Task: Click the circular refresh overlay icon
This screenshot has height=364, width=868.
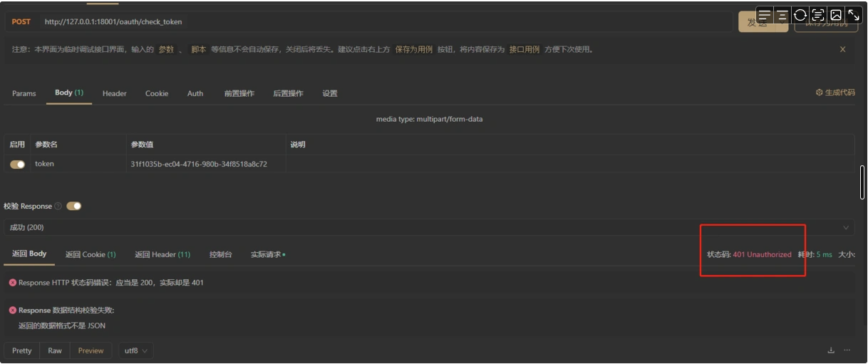Action: pyautogui.click(x=800, y=15)
